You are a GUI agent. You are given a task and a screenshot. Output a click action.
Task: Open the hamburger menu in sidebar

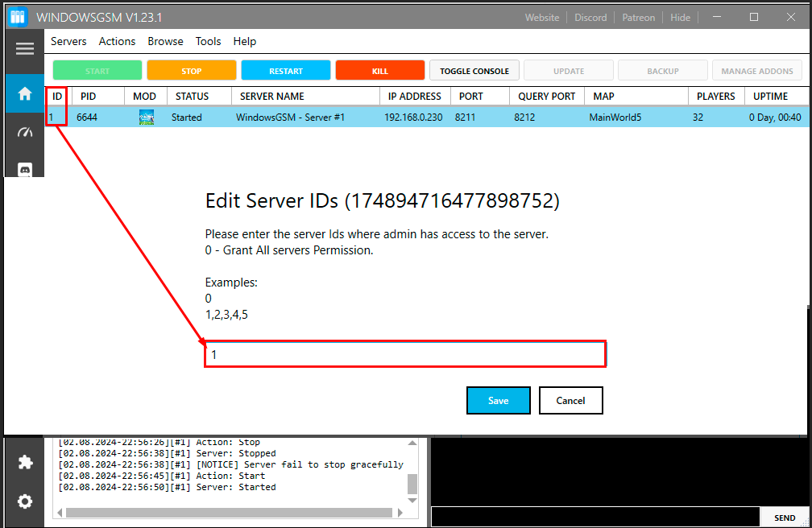coord(25,48)
